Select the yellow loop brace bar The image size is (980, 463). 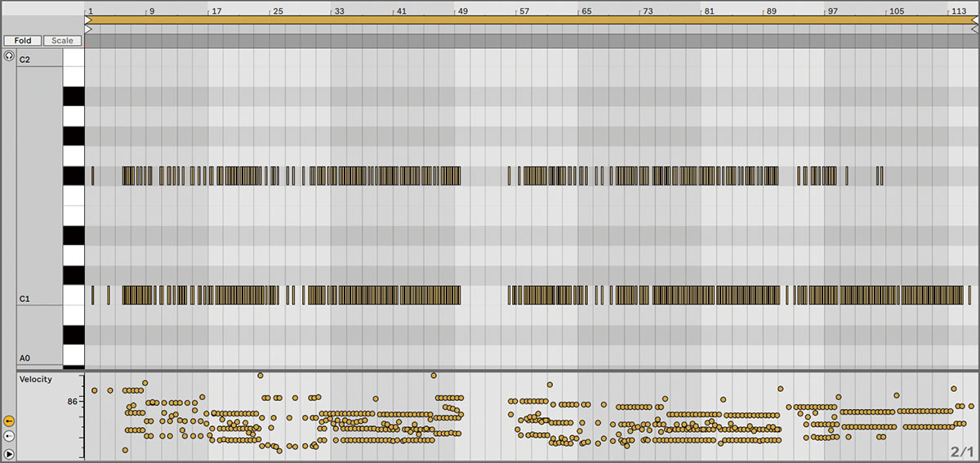tap(532, 20)
